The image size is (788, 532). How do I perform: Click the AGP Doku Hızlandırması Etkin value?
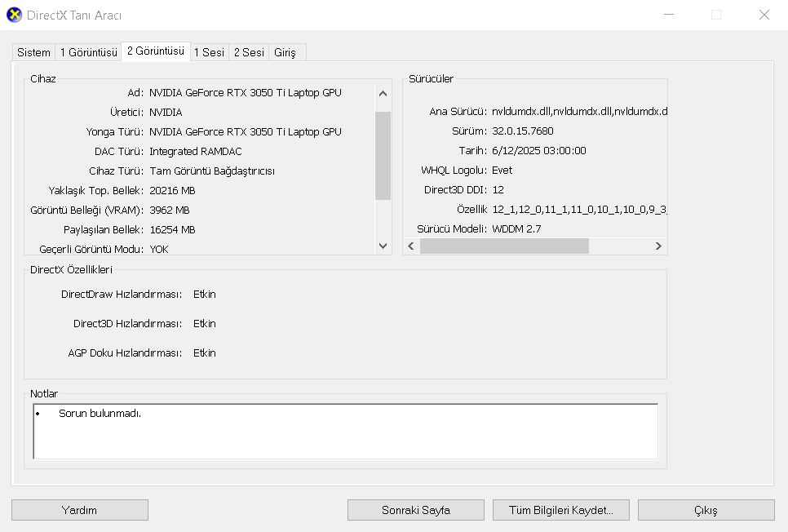coord(205,353)
